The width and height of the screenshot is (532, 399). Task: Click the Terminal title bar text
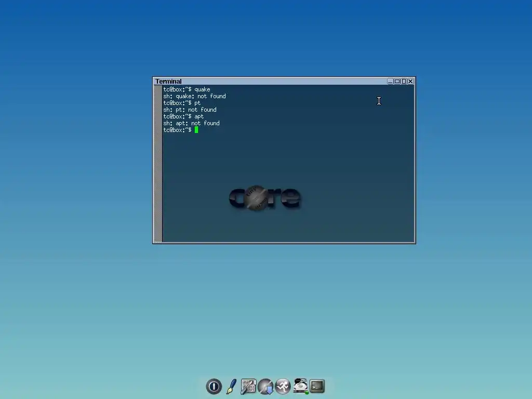tap(168, 82)
